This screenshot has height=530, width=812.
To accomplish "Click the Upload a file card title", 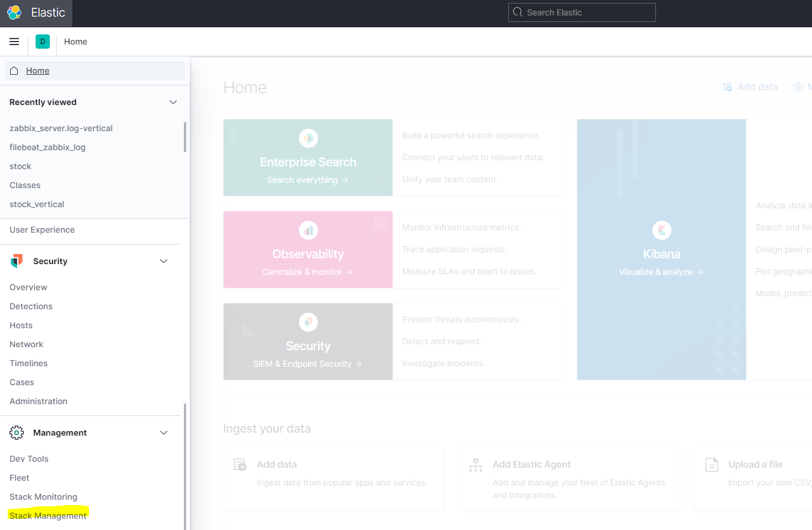I will point(756,465).
